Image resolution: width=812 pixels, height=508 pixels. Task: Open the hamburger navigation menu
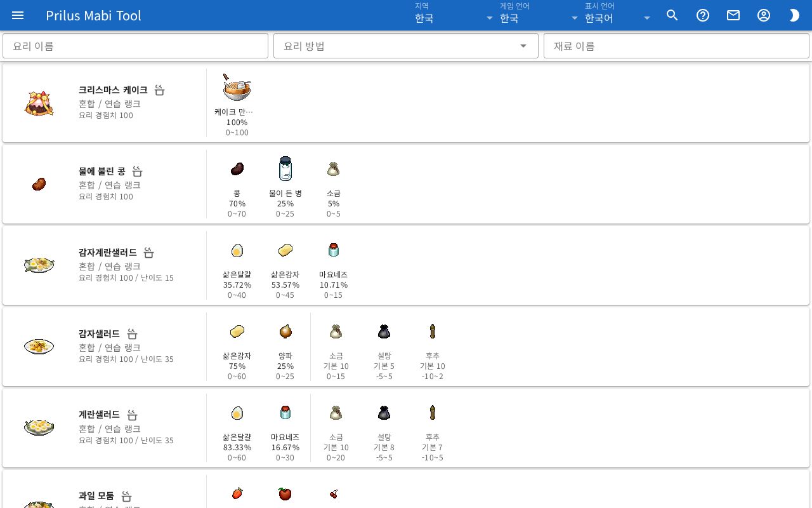tap(18, 15)
